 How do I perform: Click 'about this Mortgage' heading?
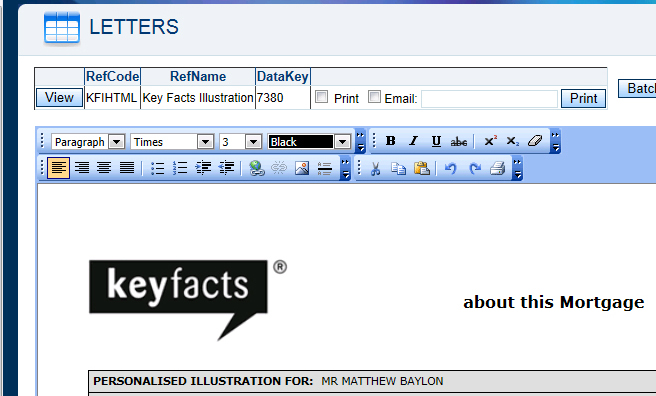pos(554,302)
